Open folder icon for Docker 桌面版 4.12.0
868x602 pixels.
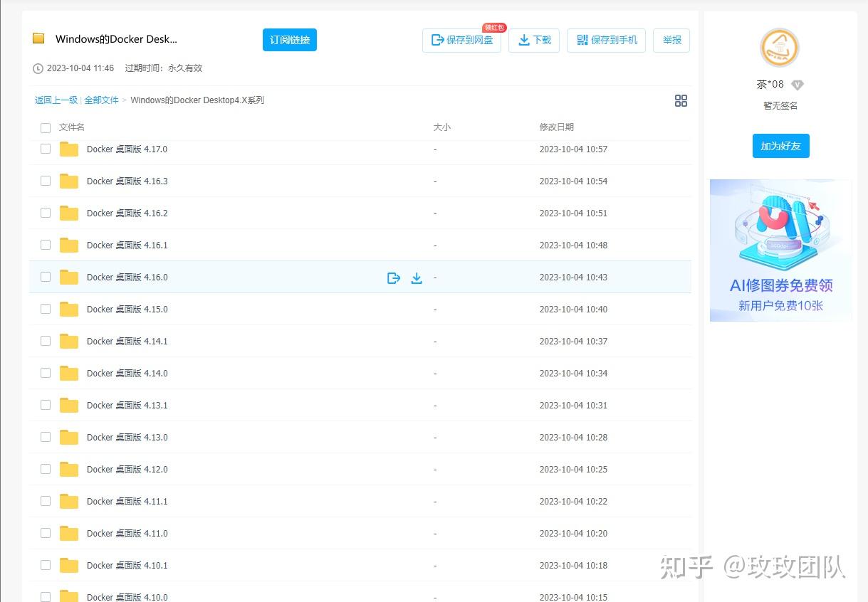69,469
